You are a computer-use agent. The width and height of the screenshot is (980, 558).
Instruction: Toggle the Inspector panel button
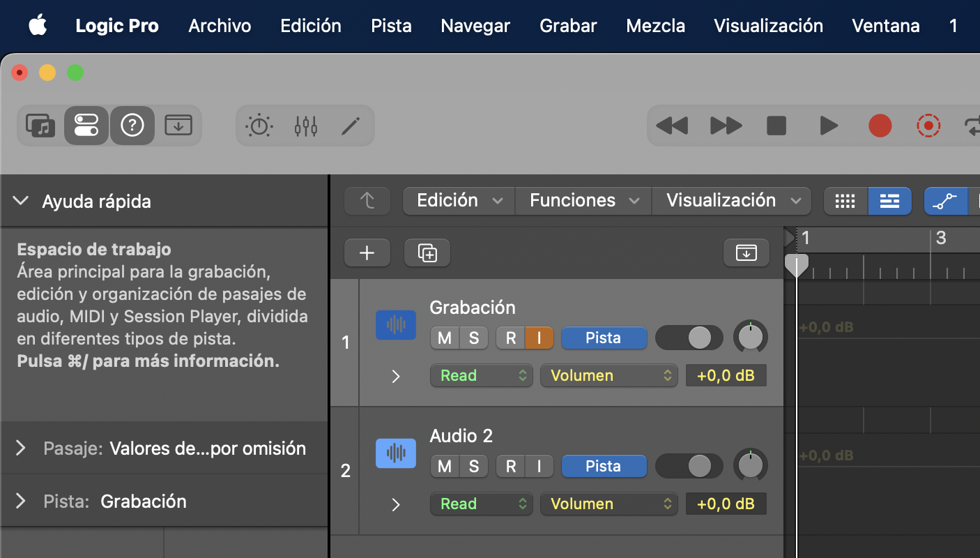coord(86,126)
